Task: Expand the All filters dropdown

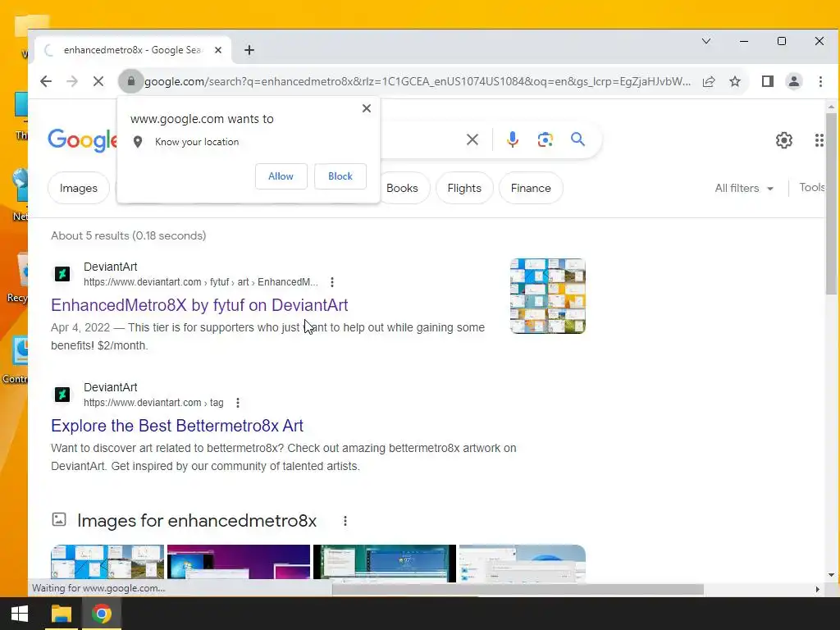Action: [744, 188]
